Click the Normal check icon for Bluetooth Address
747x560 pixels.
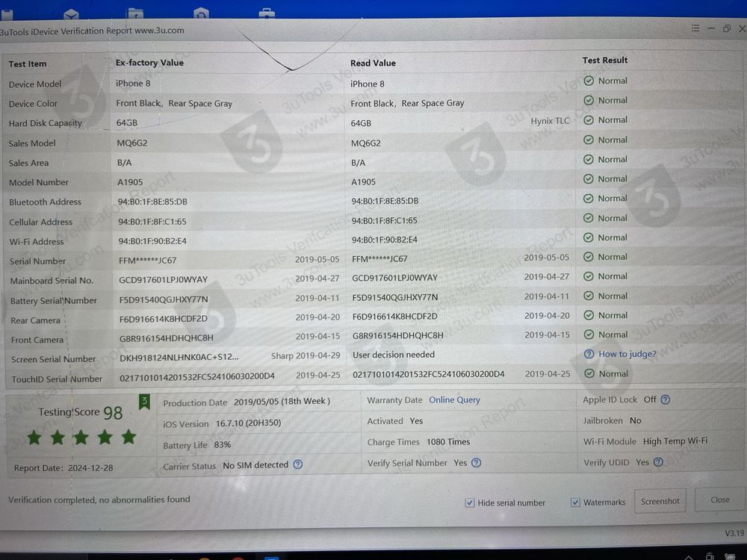point(589,199)
